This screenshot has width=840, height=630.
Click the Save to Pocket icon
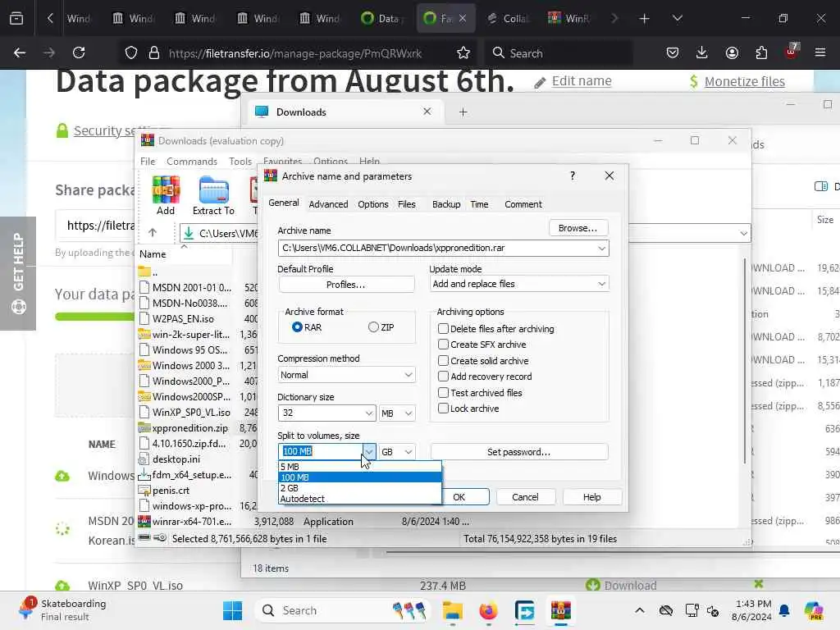pyautogui.click(x=673, y=52)
